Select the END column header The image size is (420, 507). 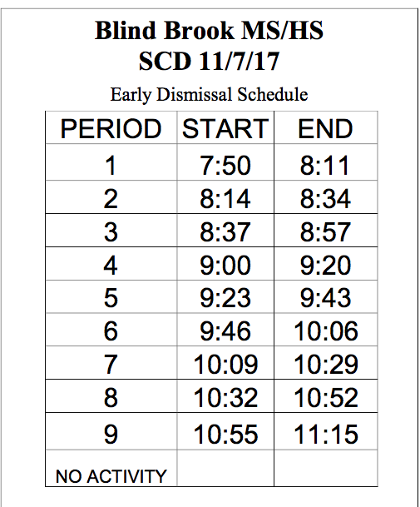[326, 128]
